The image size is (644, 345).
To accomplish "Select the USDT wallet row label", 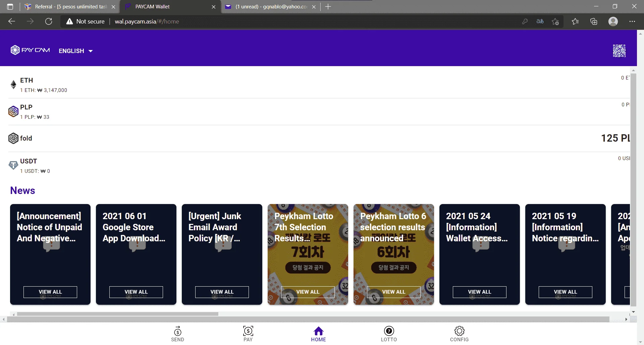I will (x=29, y=161).
